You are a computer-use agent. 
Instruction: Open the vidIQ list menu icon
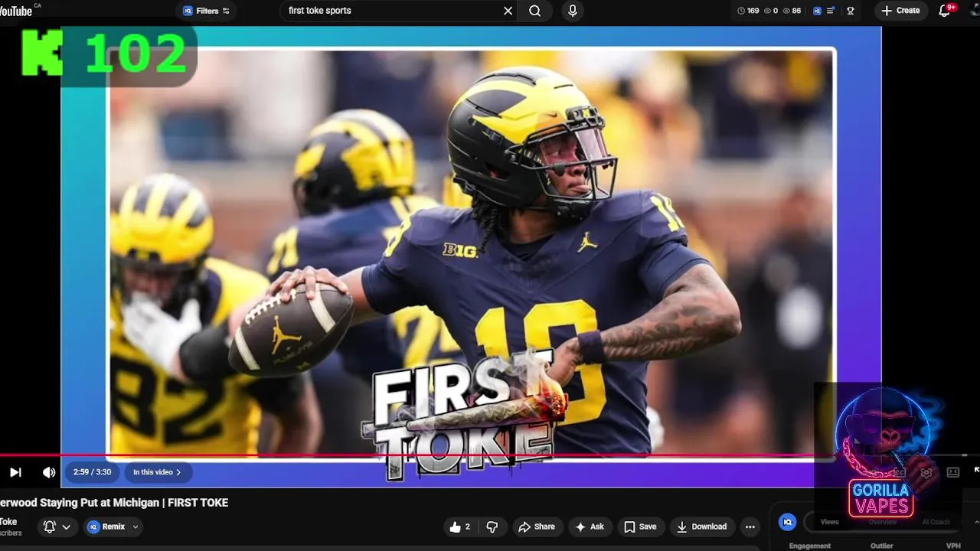coord(831,11)
